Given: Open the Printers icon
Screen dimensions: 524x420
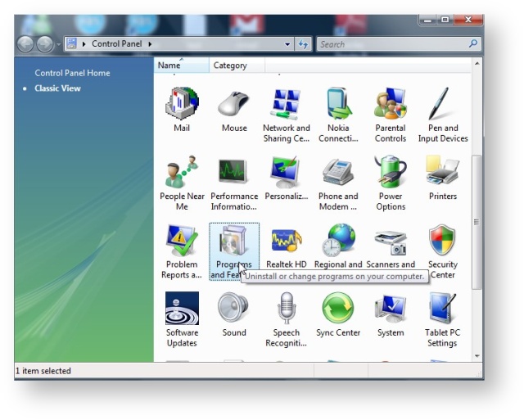Looking at the screenshot, I should tap(442, 173).
